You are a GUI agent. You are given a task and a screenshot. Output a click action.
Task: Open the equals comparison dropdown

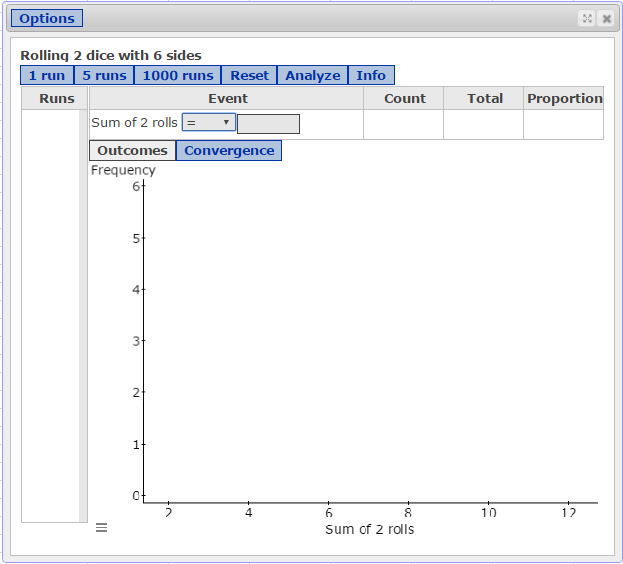point(209,122)
